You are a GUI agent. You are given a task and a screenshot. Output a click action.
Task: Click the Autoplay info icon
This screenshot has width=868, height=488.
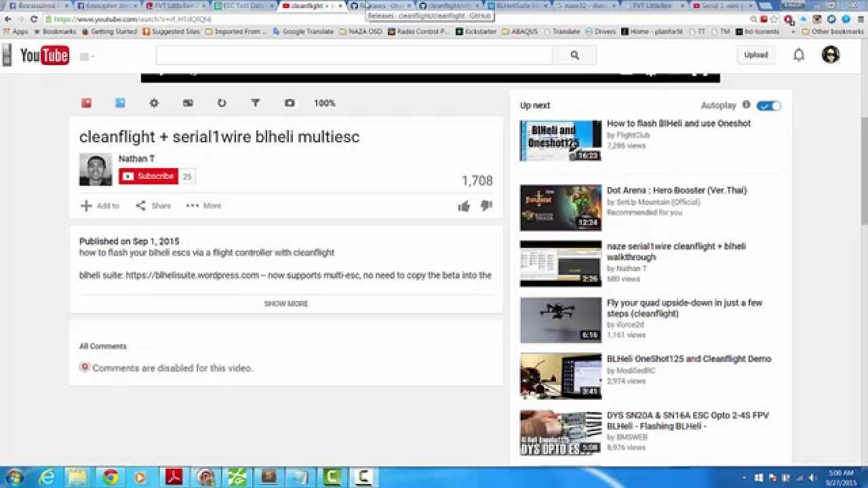746,105
